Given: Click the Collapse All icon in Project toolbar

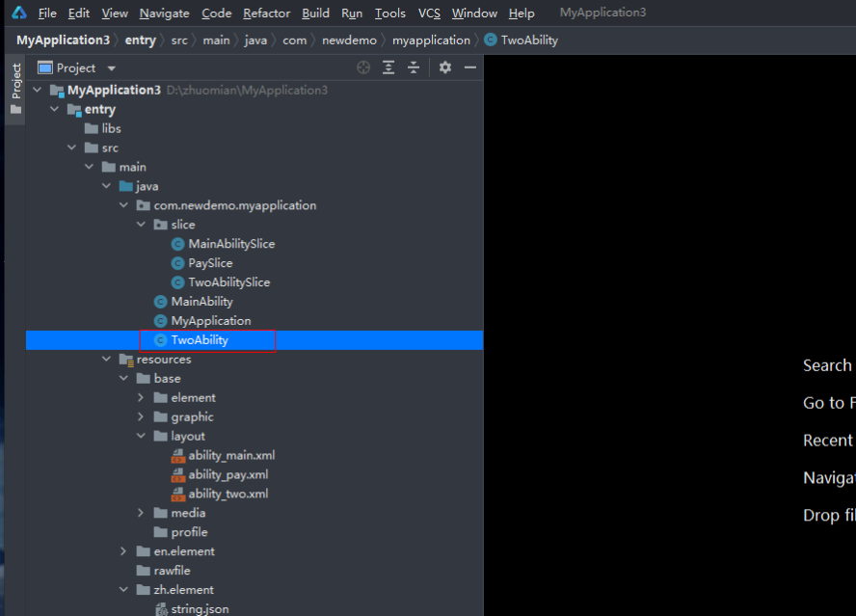Looking at the screenshot, I should point(413,67).
